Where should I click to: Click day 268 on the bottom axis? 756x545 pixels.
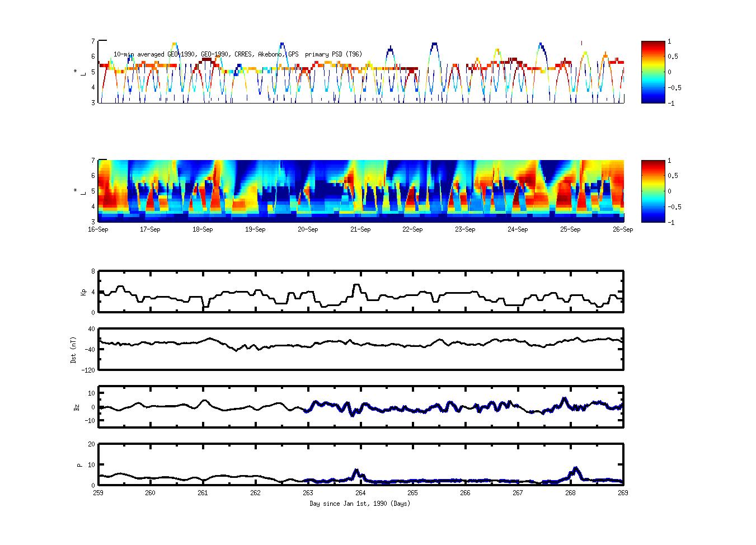point(570,493)
